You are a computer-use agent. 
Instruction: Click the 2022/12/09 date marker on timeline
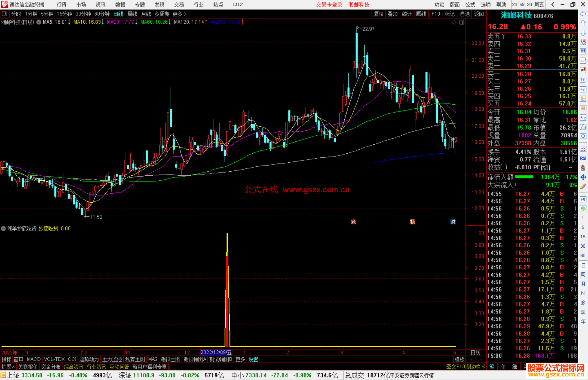[216, 352]
